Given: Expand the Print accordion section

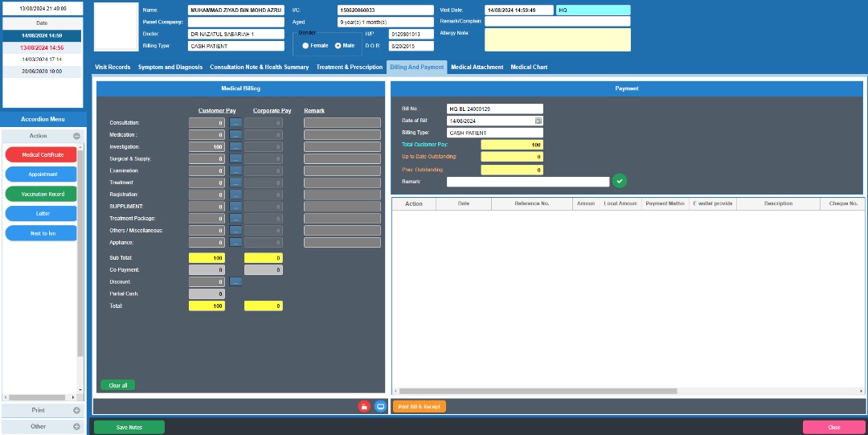Looking at the screenshot, I should 76,410.
